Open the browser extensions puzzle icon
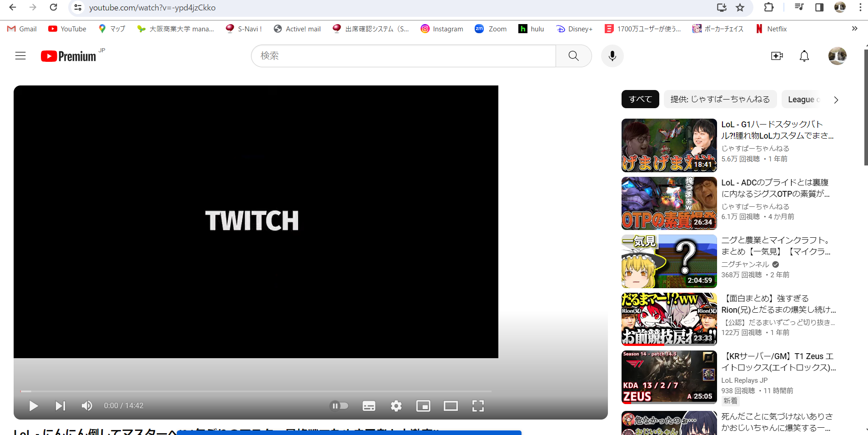 coord(768,7)
